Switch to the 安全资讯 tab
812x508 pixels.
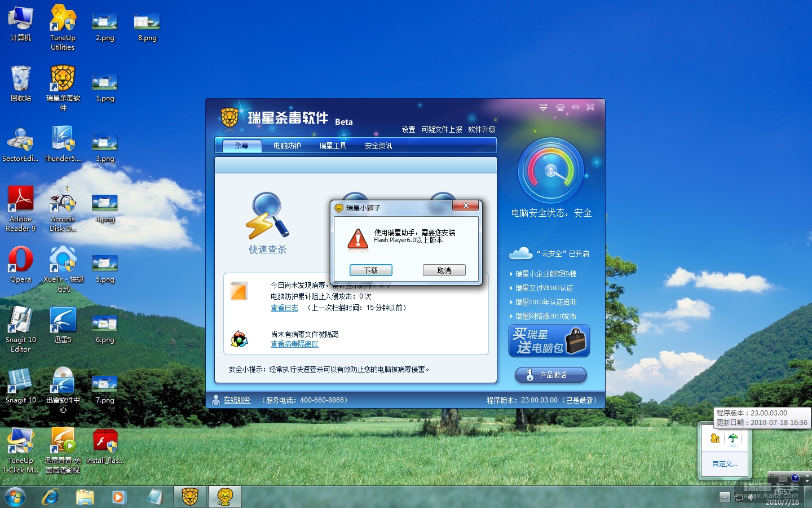pyautogui.click(x=378, y=146)
